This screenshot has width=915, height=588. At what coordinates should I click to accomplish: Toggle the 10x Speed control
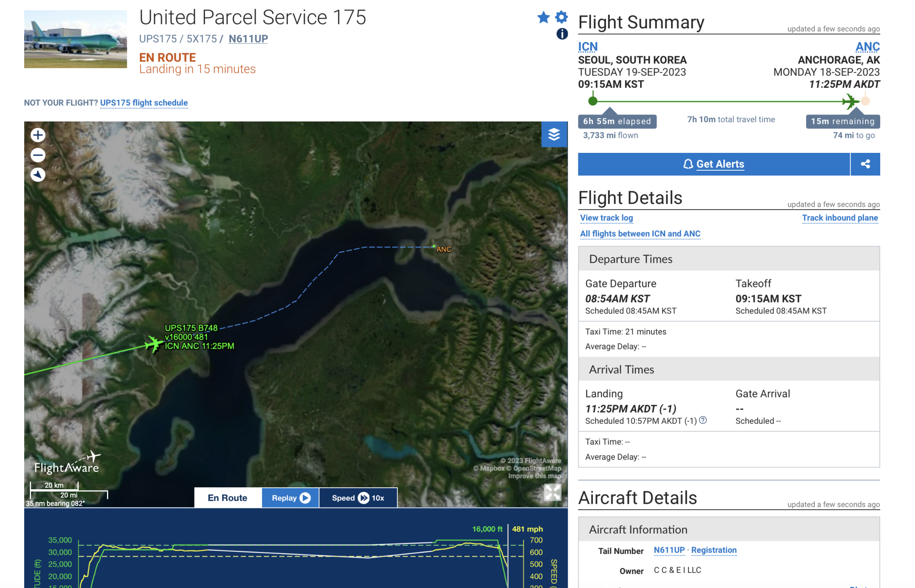358,498
